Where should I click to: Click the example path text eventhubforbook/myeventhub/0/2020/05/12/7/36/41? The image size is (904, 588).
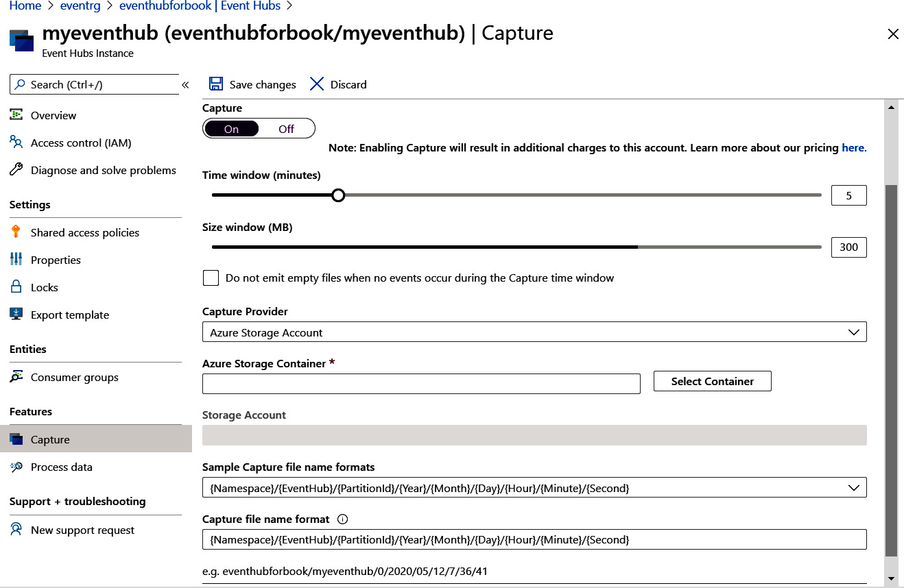tap(355, 571)
